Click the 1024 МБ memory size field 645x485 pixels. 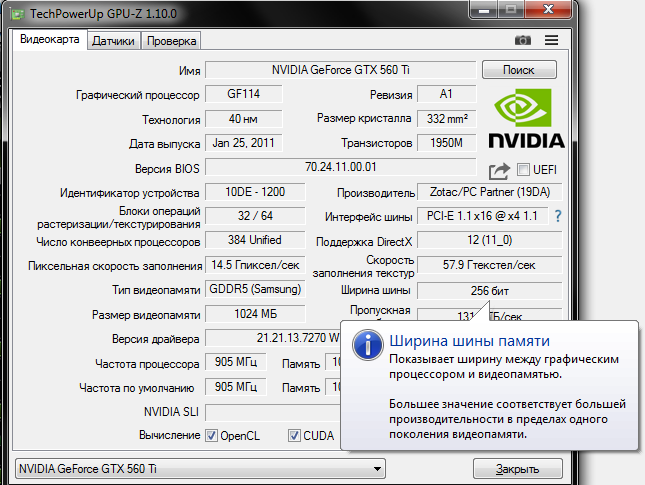(x=255, y=314)
